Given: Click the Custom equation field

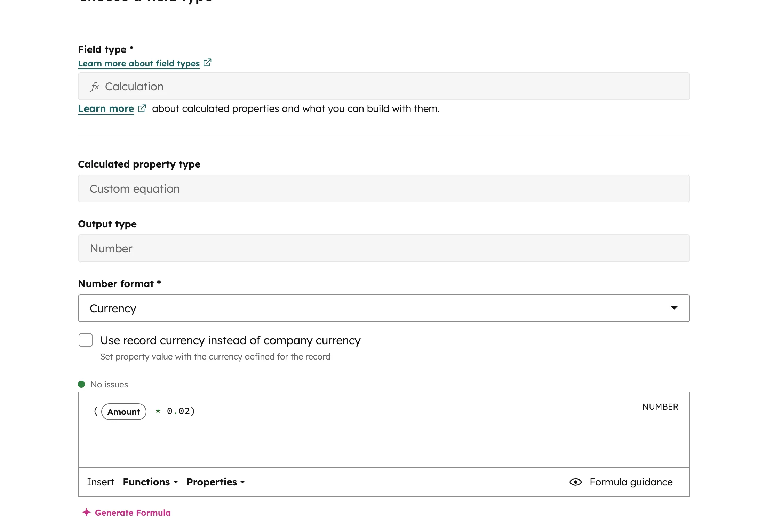Looking at the screenshot, I should click(383, 188).
